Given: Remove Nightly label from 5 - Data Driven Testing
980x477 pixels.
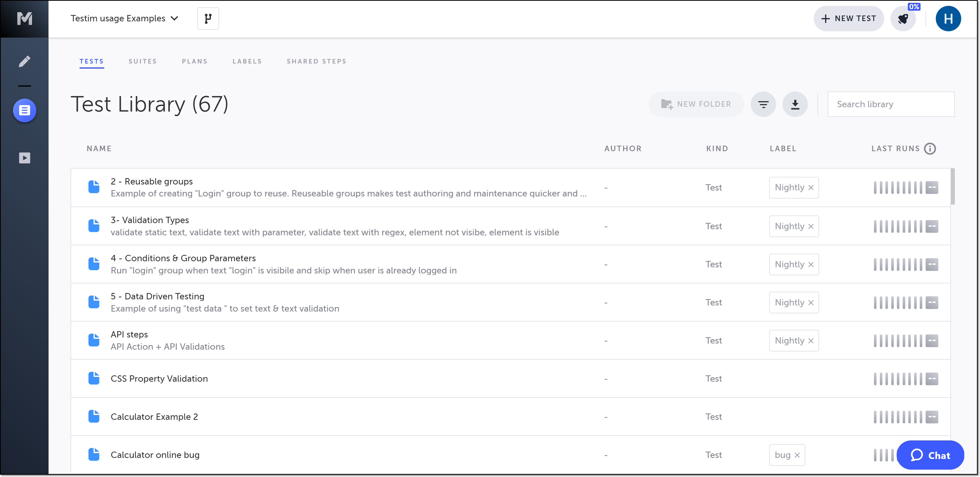Looking at the screenshot, I should [x=811, y=302].
